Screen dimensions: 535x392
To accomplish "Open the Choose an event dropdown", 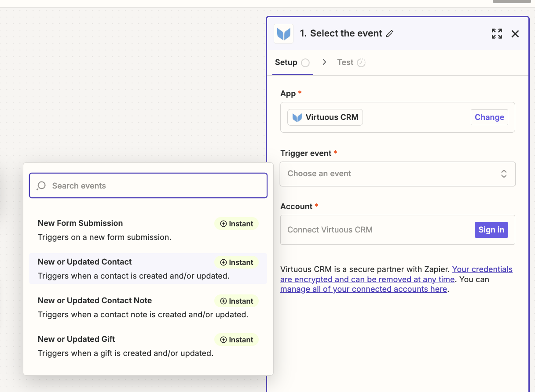I will 397,174.
